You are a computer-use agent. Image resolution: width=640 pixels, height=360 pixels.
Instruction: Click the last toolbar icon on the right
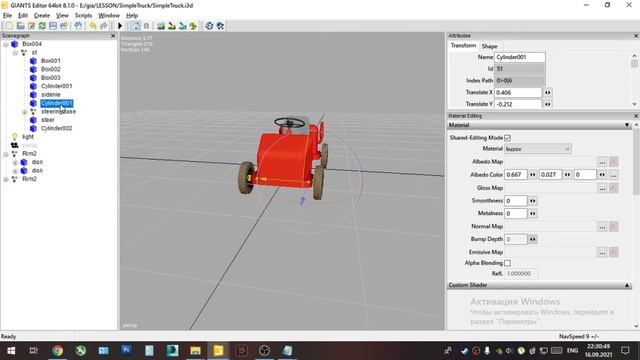point(220,26)
